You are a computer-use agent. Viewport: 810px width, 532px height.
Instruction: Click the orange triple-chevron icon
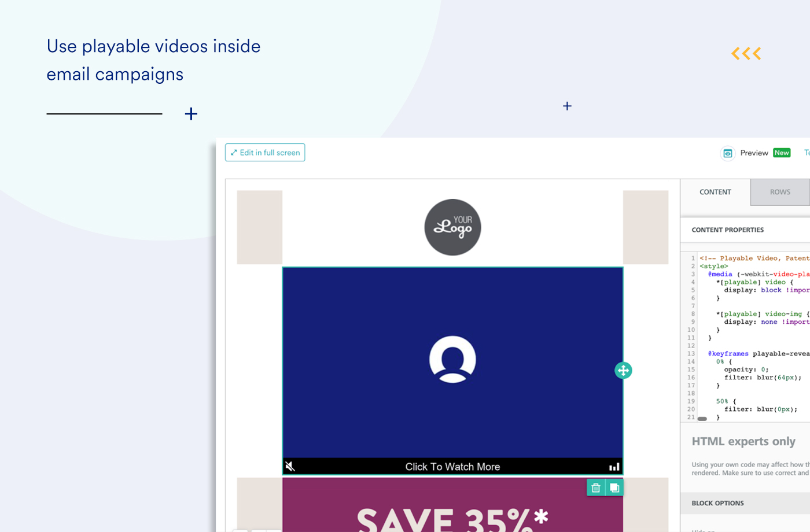coord(746,53)
